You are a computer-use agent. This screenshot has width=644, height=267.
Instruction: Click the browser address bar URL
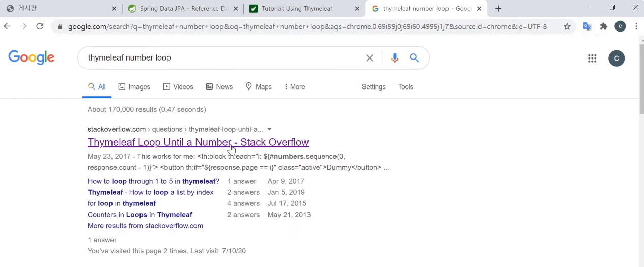(307, 26)
